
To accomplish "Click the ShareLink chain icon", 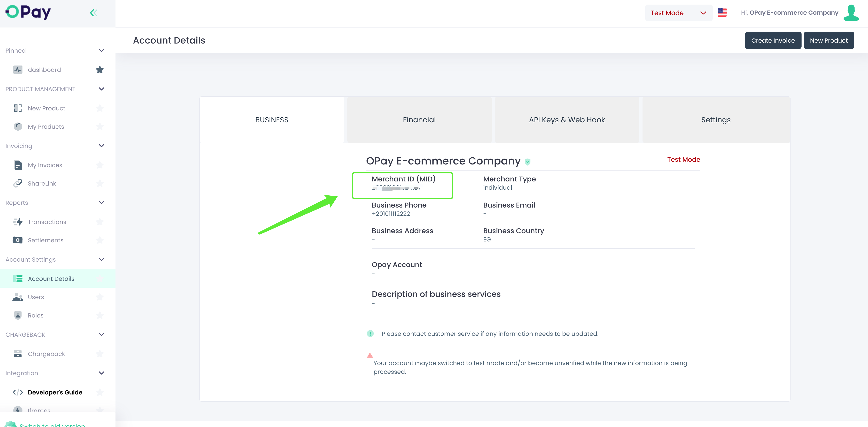I will pyautogui.click(x=18, y=183).
